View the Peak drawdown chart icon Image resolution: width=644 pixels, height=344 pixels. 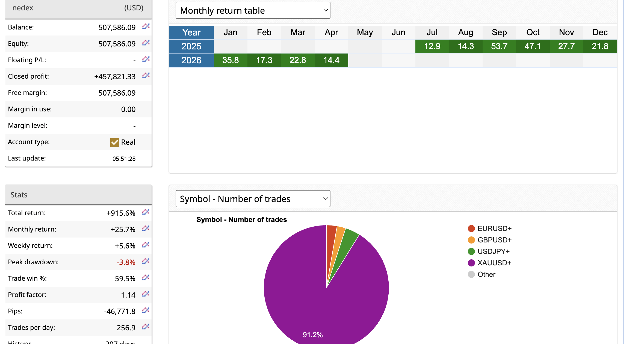(145, 262)
